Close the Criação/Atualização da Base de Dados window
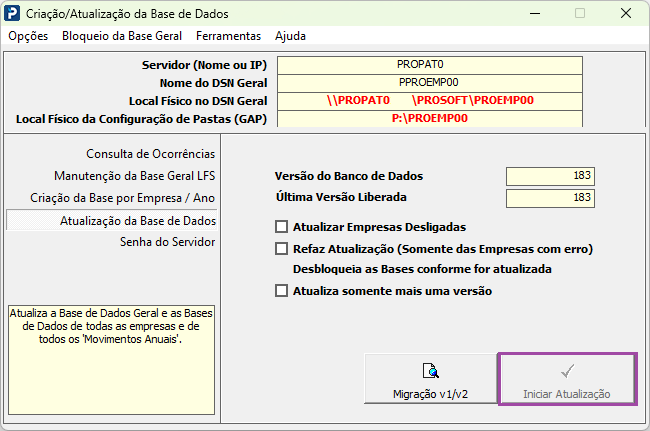The image size is (650, 431). [626, 13]
